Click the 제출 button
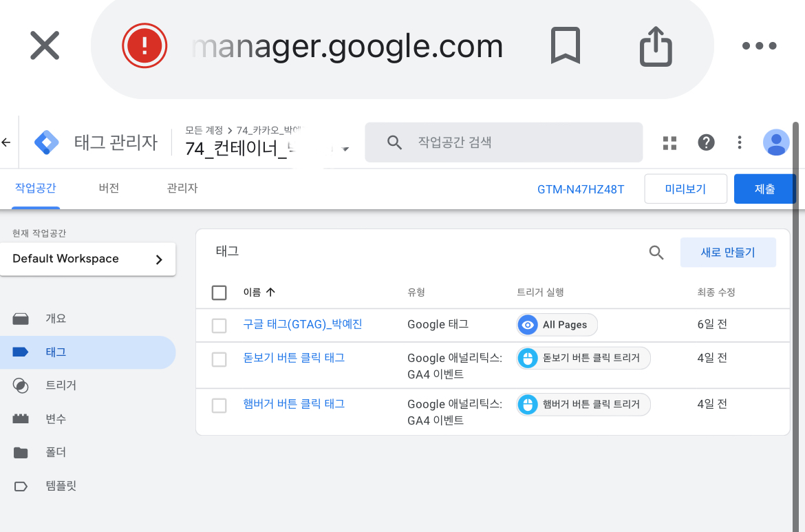Image resolution: width=805 pixels, height=532 pixels. click(764, 189)
